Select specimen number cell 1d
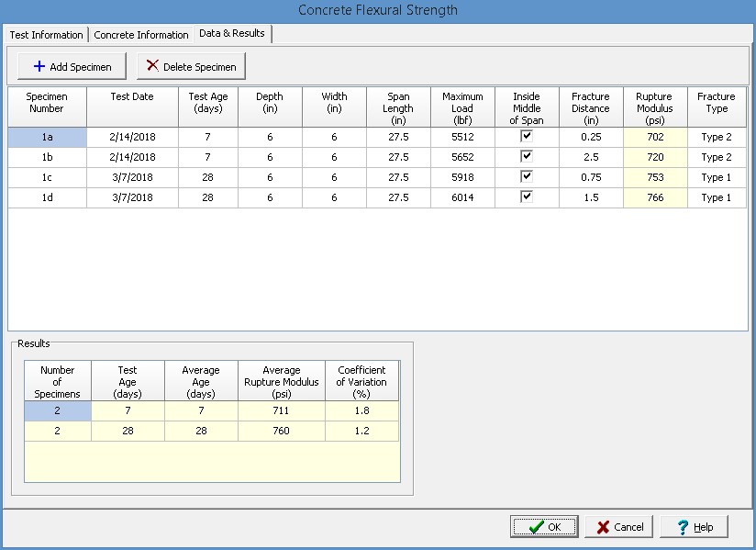The height and width of the screenshot is (550, 756). [47, 197]
